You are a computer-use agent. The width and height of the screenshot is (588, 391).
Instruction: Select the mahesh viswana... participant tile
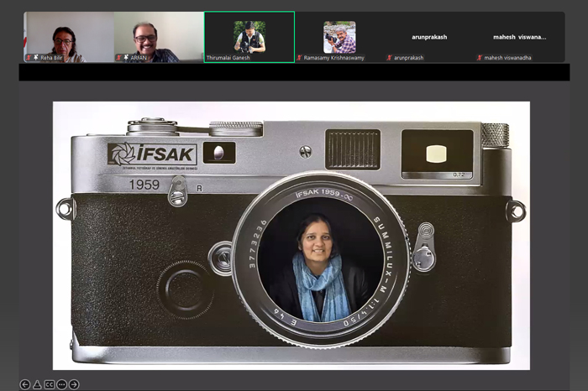tap(520, 37)
